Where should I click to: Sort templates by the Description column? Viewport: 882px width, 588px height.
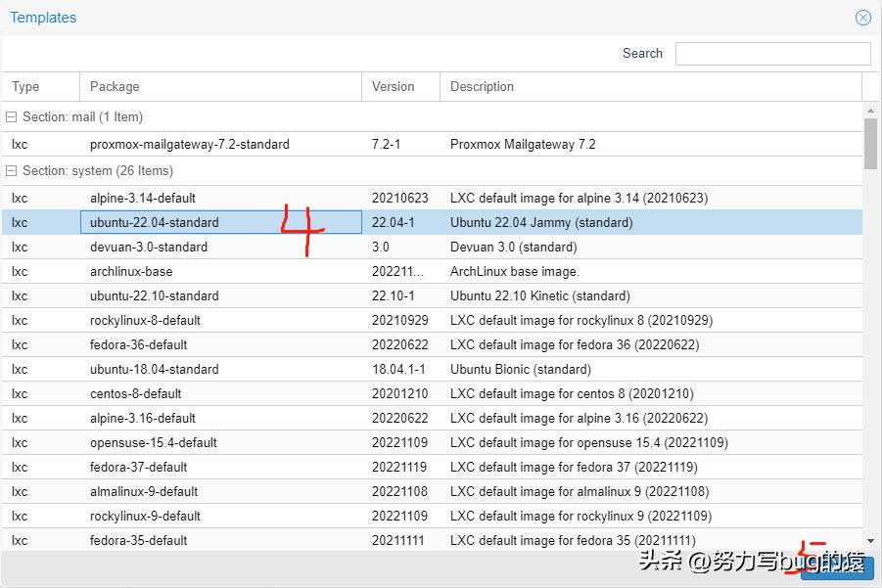[x=481, y=86]
